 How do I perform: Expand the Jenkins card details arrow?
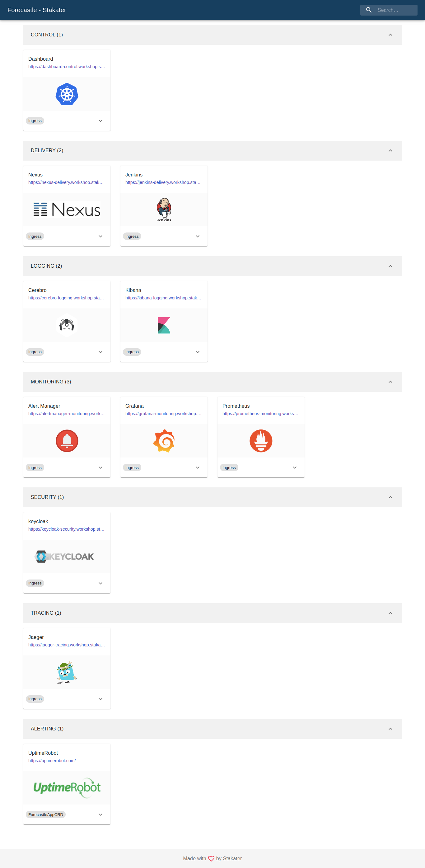tap(197, 236)
